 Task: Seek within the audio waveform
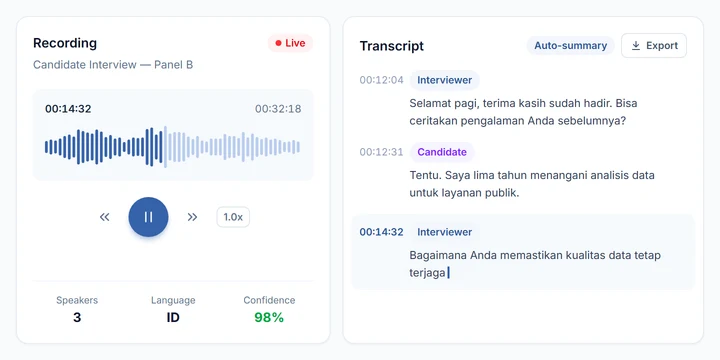coord(173,147)
